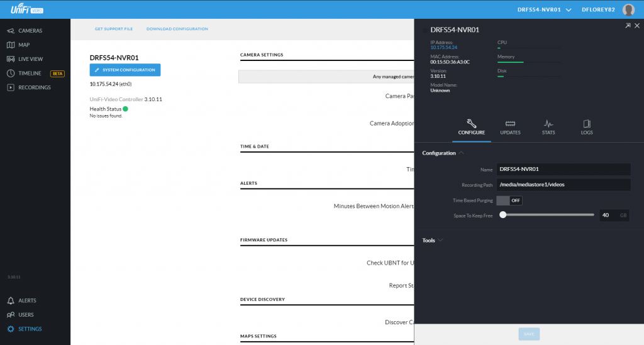The image size is (644, 345).
Task: Click the MAC address 00:15:5D:36:A3:0C text
Action: [x=450, y=62]
